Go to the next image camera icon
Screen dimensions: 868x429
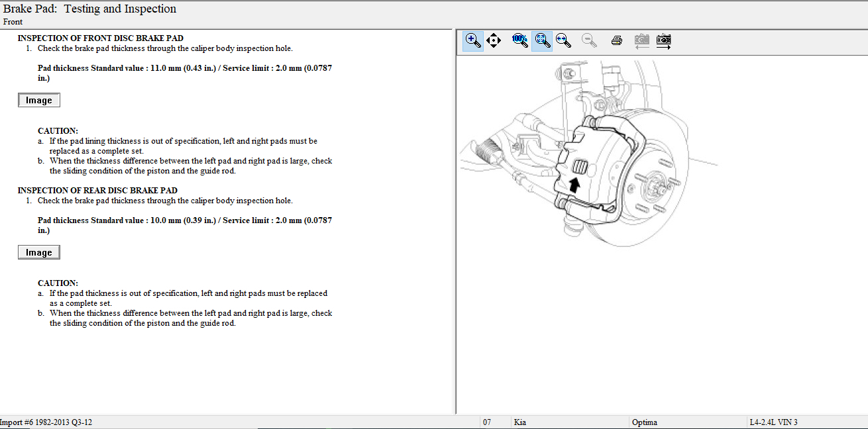(x=663, y=40)
